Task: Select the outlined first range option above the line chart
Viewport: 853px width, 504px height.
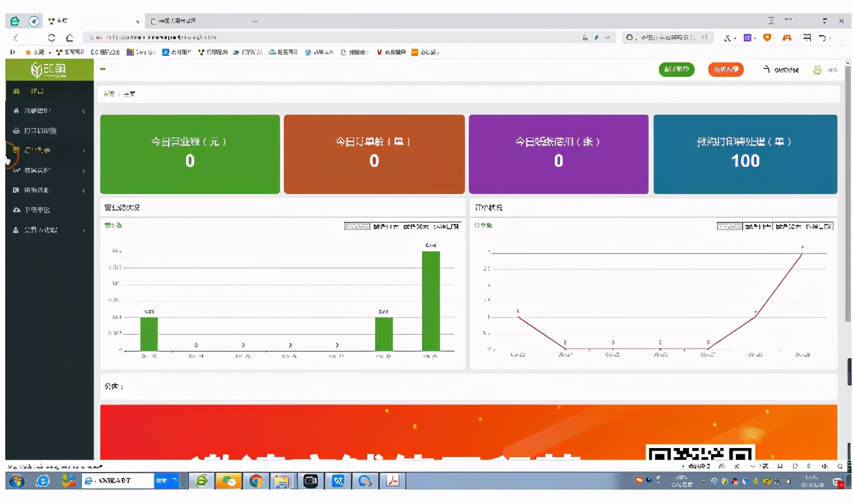Action: pyautogui.click(x=729, y=227)
